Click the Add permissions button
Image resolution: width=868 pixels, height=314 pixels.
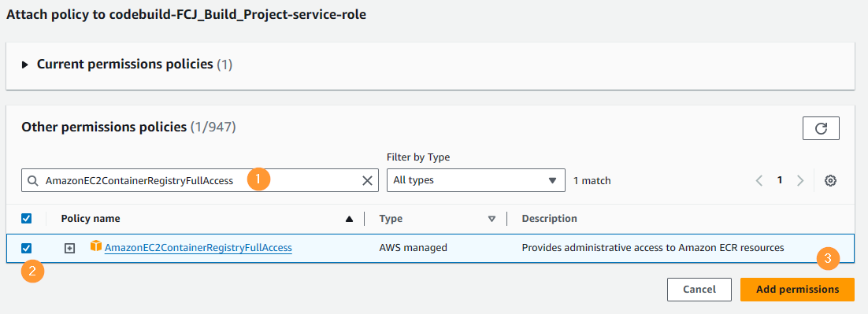pyautogui.click(x=797, y=289)
